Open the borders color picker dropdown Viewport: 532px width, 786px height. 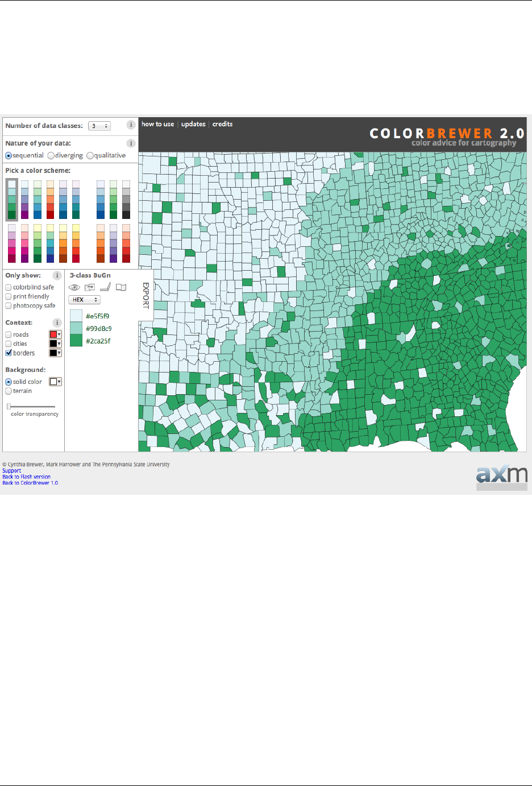55,353
